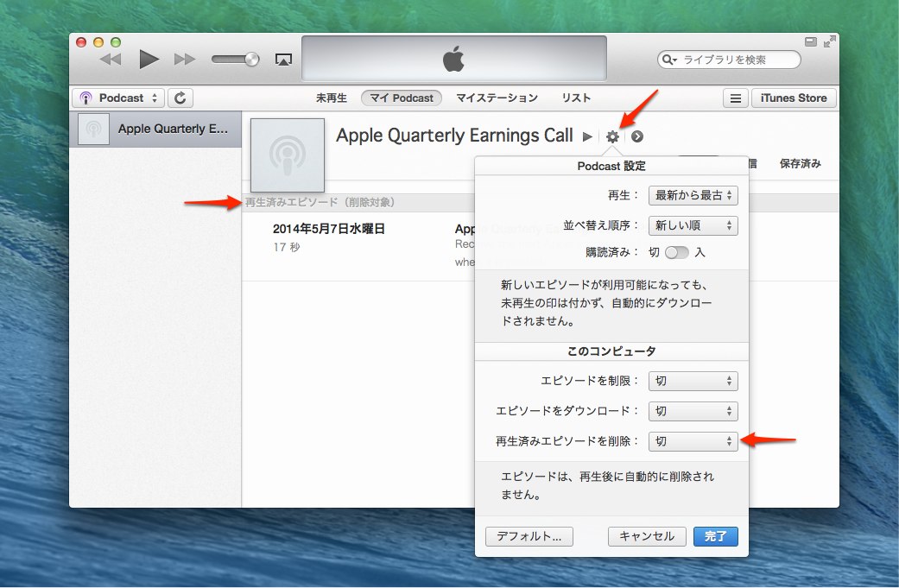
Task: Open エピソードをダウンロード dropdown
Action: click(693, 411)
